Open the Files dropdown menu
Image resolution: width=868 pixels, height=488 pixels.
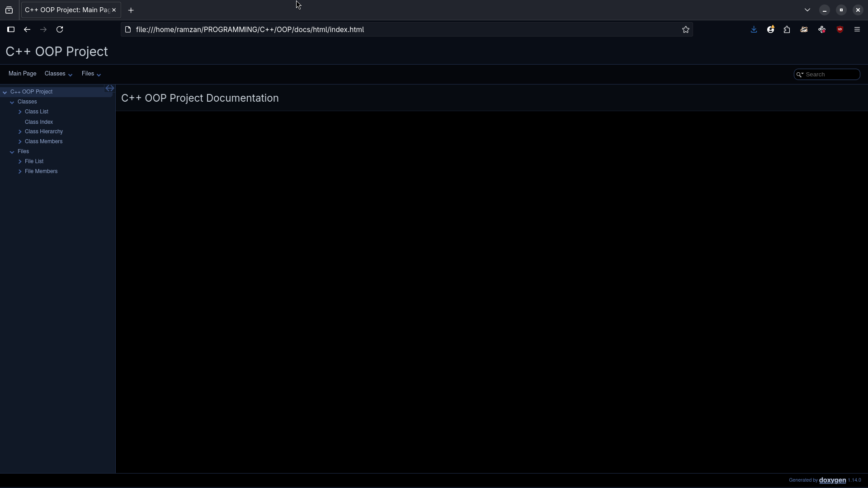tap(91, 74)
